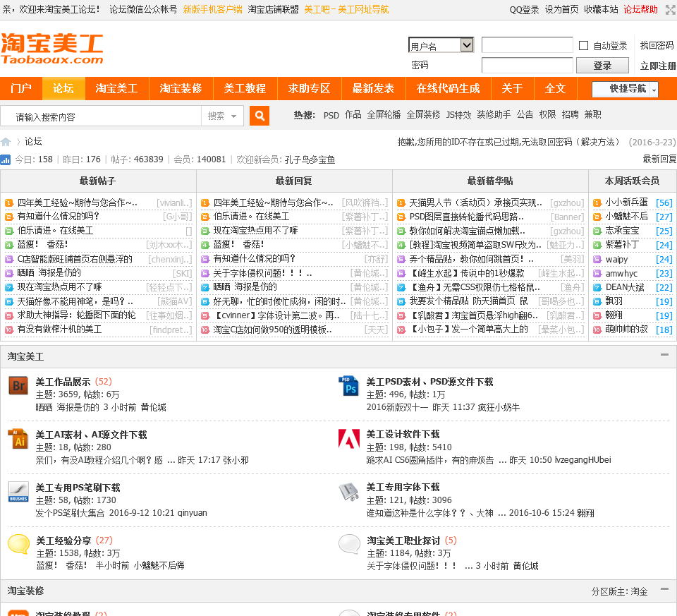Click the 立即注册 link
677x616 pixels.
point(658,66)
